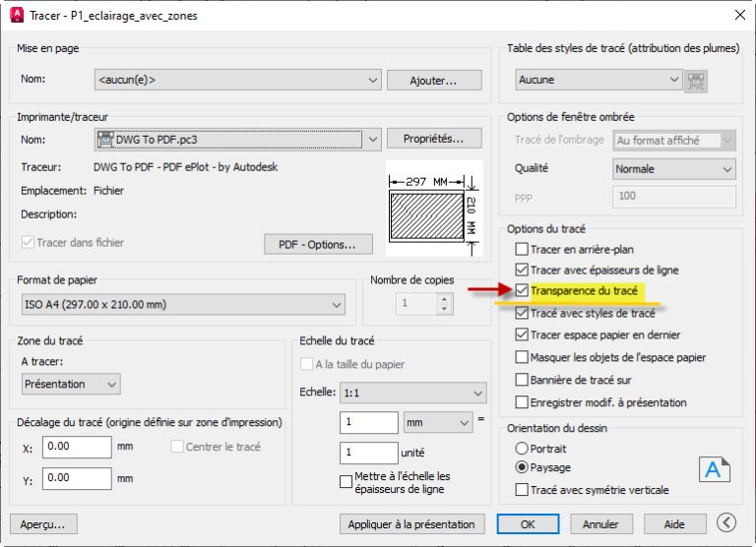Open PDF - Options... button

pos(318,244)
